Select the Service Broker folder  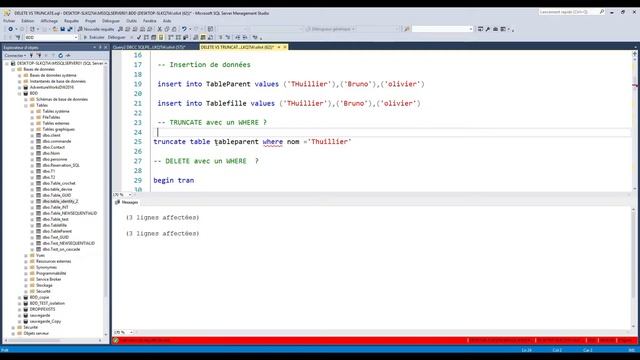pos(49,280)
